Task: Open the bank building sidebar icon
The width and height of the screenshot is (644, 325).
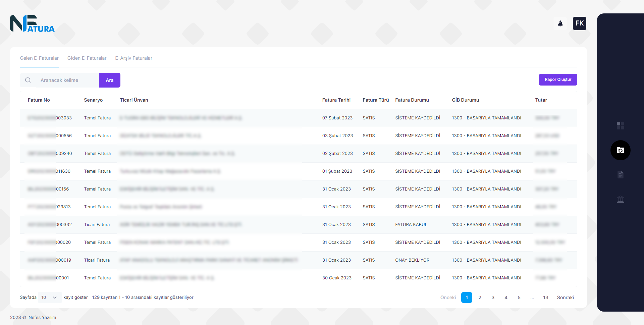Action: (620, 199)
